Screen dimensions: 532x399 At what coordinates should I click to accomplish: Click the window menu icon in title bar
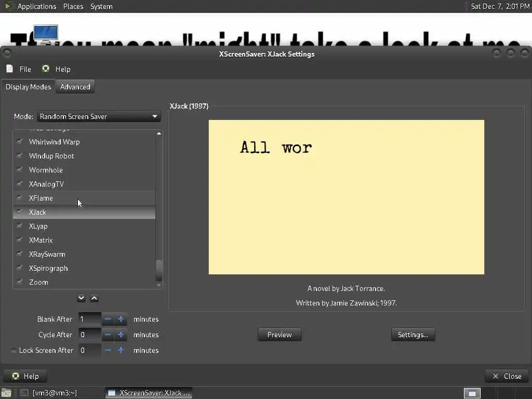(x=7, y=54)
